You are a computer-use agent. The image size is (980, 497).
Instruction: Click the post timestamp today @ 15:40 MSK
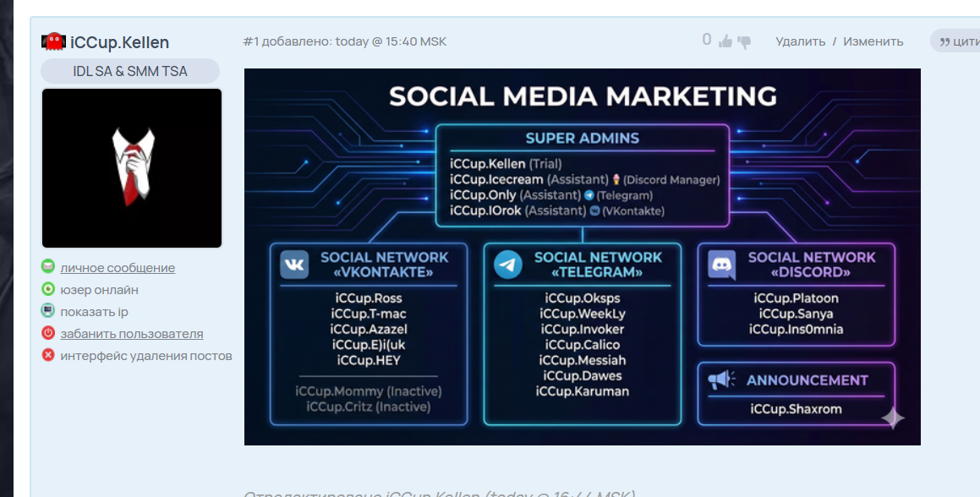point(391,41)
